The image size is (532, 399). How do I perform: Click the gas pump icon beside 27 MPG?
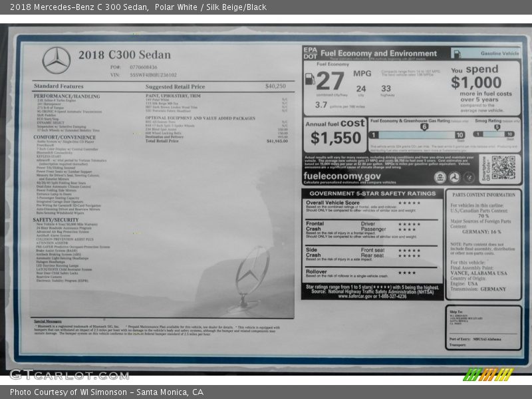coord(310,79)
